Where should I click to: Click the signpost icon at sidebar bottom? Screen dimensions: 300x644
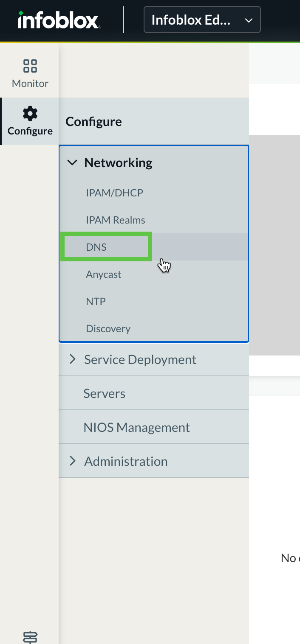[x=30, y=637]
